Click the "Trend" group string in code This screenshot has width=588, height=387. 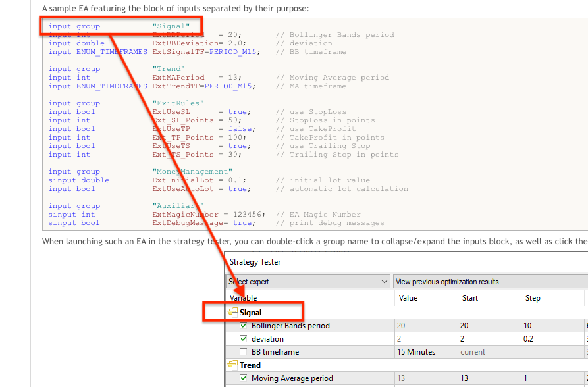(x=169, y=69)
